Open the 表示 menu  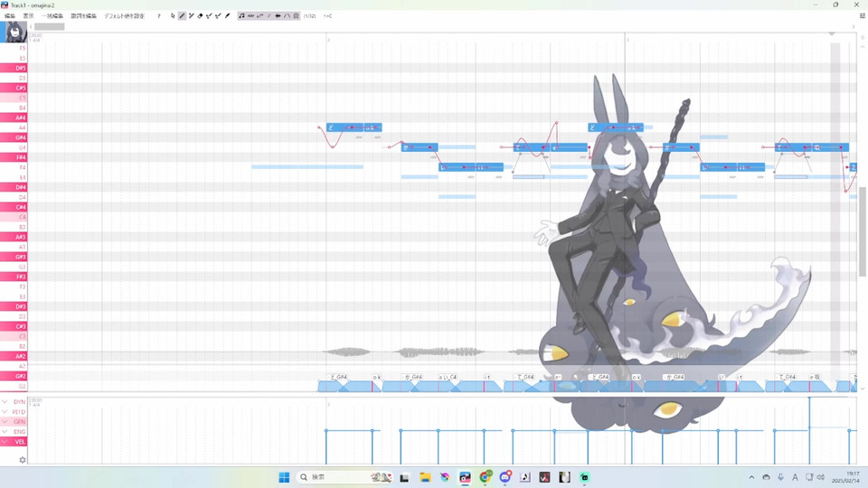coord(28,16)
